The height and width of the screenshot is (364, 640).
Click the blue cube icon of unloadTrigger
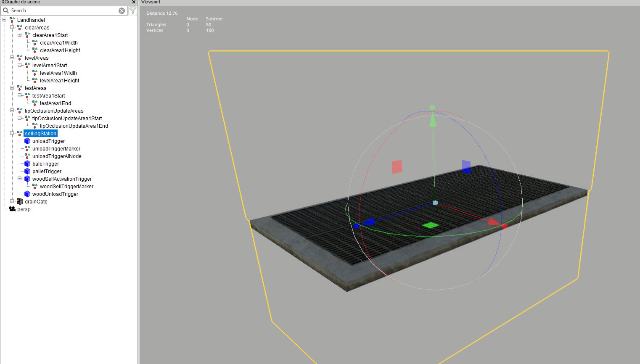click(x=27, y=141)
